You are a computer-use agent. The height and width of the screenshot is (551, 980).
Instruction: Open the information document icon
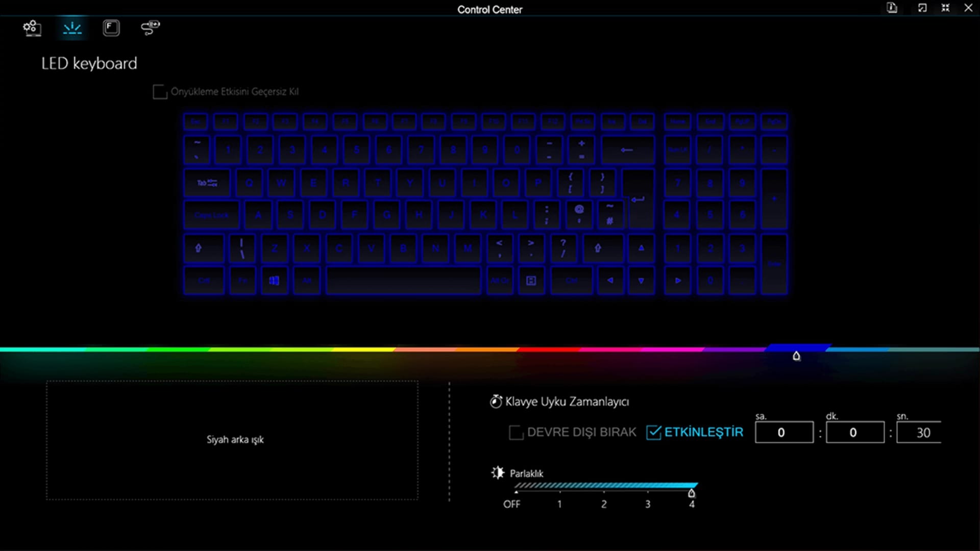892,8
